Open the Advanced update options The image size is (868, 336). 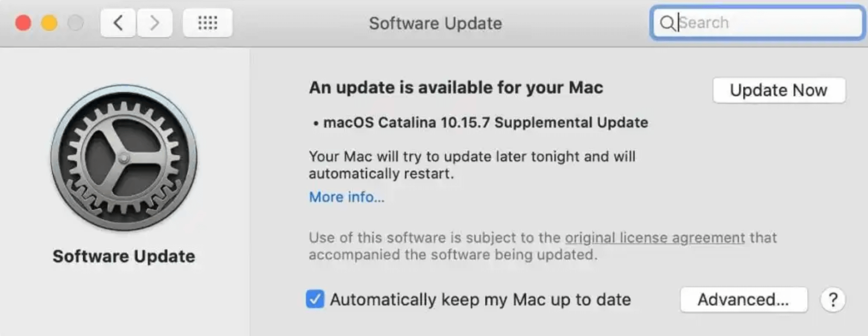tap(744, 300)
